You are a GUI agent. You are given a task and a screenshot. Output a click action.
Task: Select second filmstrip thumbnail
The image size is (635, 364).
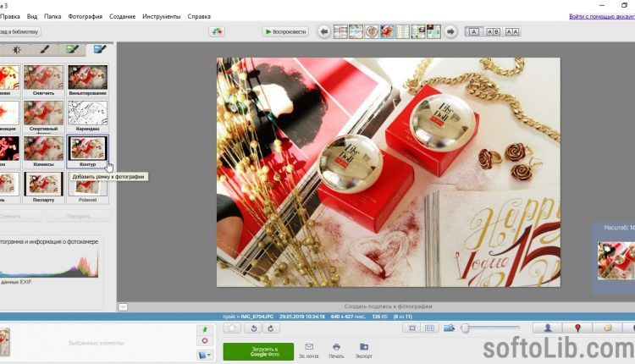coord(356,31)
